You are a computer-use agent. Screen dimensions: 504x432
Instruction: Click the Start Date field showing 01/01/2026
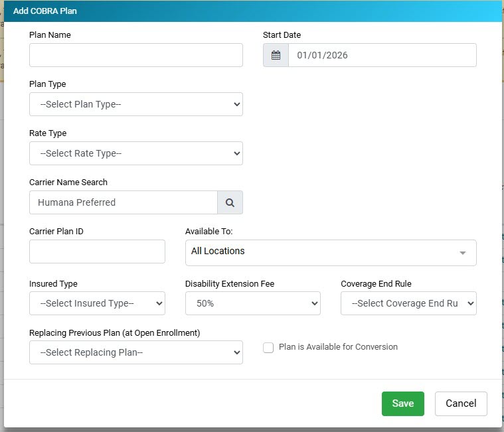click(x=382, y=55)
